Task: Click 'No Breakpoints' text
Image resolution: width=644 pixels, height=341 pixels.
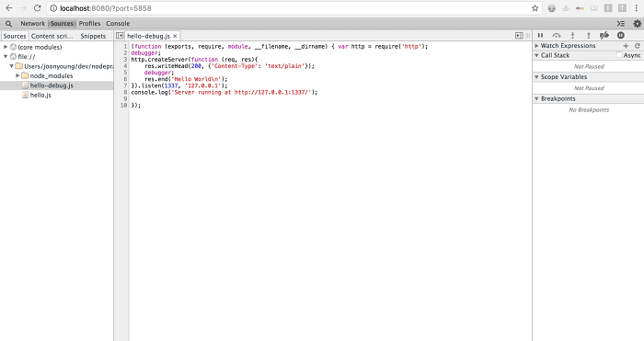Action: click(x=589, y=110)
